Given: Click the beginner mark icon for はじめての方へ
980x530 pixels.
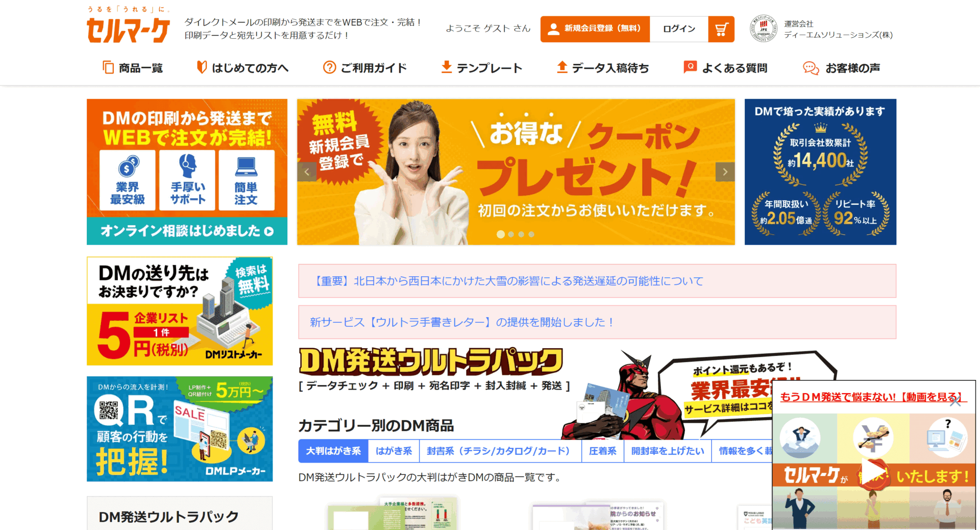Looking at the screenshot, I should [x=202, y=67].
